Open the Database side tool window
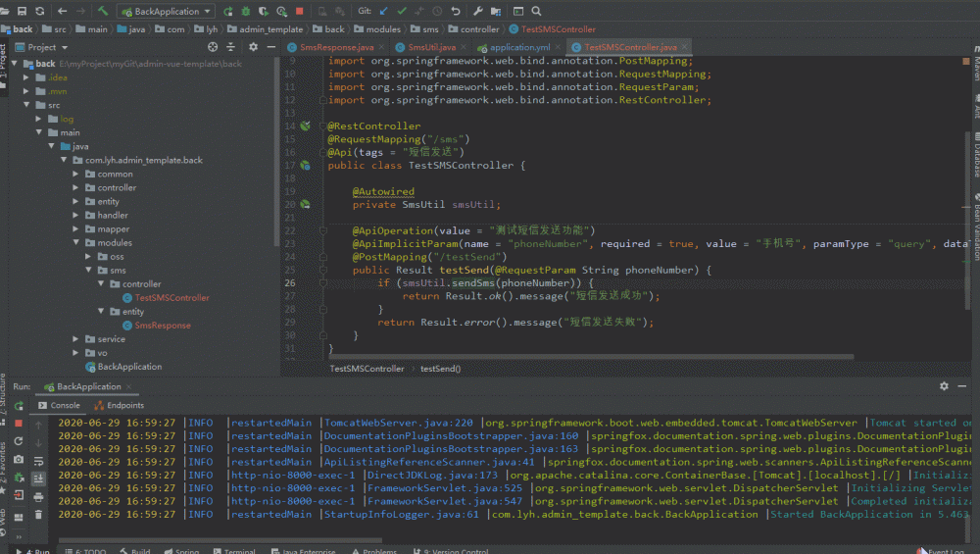This screenshot has width=980, height=554. pos(976,154)
